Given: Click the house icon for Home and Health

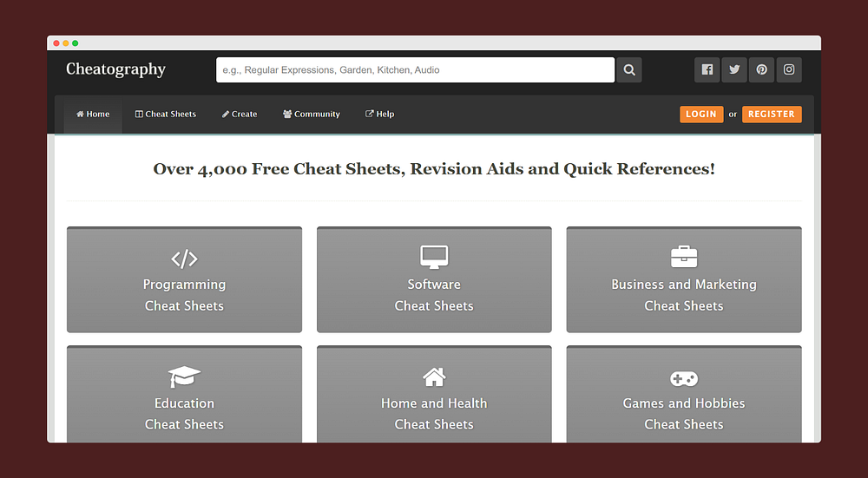Looking at the screenshot, I should (x=434, y=377).
